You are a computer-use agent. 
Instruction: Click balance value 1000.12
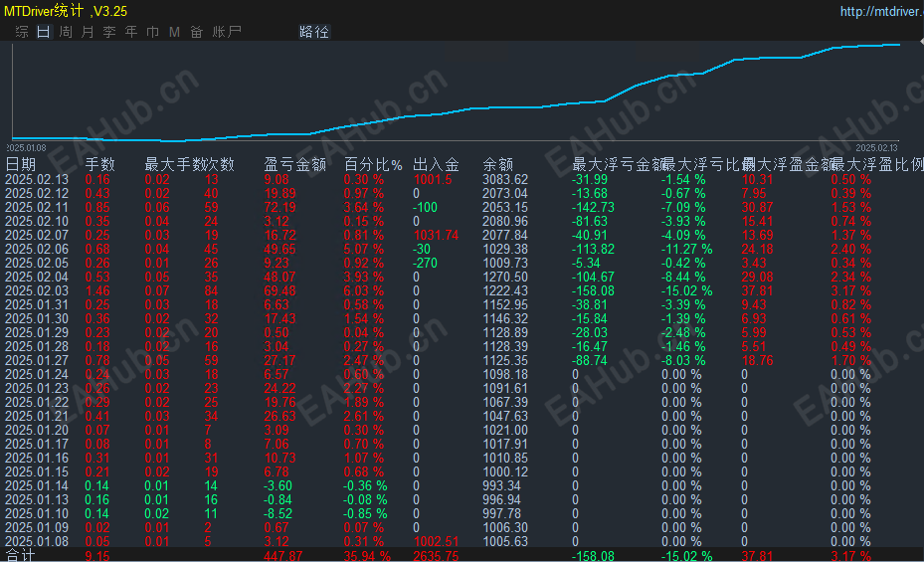click(x=505, y=471)
